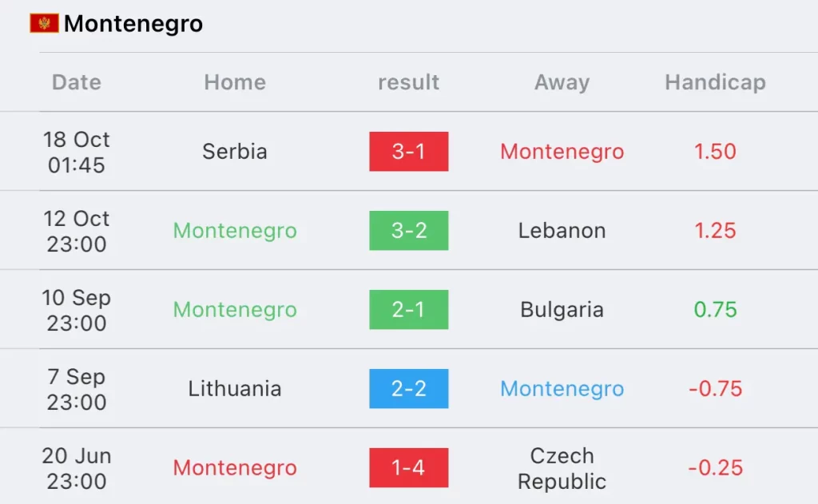This screenshot has width=818, height=504.
Task: Click the result column header
Action: point(408,82)
